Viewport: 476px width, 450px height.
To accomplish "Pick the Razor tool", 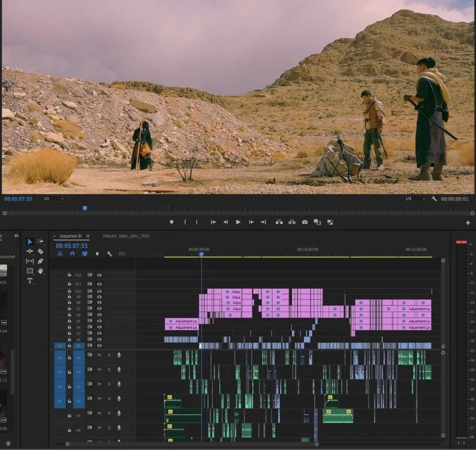I will (x=40, y=251).
